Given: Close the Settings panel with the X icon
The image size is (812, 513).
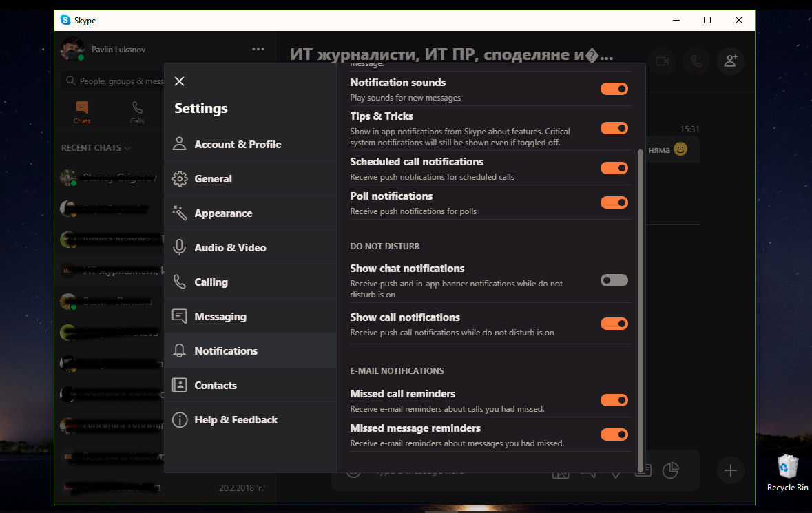Looking at the screenshot, I should coord(180,81).
